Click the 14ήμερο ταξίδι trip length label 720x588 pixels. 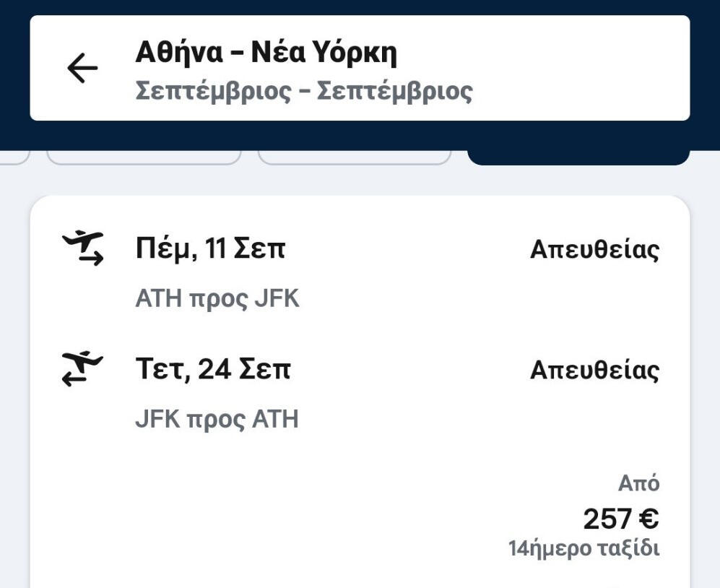click(584, 548)
